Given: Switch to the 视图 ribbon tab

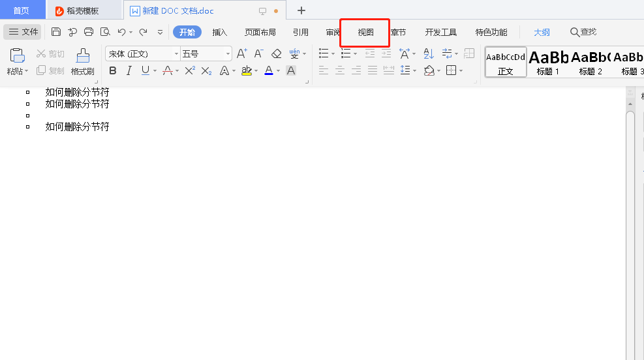Looking at the screenshot, I should pyautogui.click(x=365, y=32).
